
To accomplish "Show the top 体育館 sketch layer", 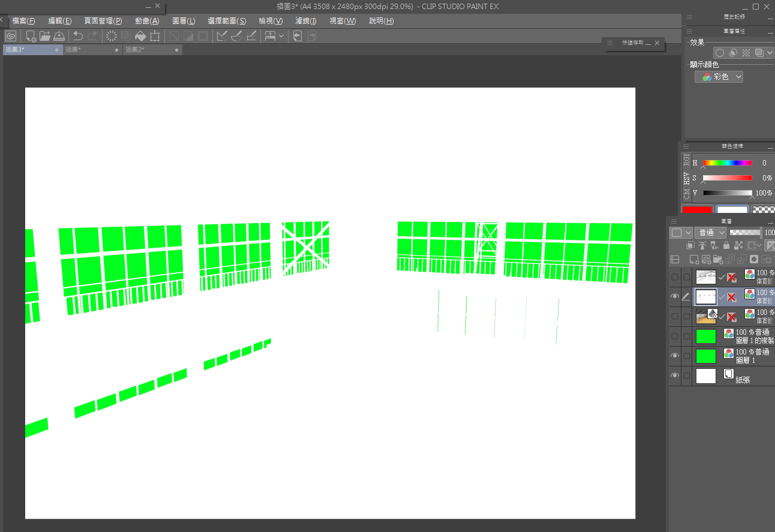I will [675, 276].
